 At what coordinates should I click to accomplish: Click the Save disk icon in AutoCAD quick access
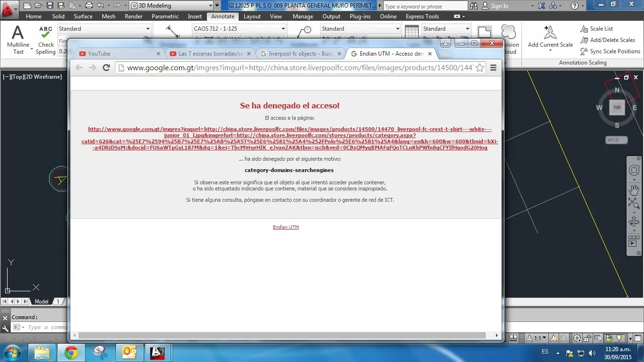(50, 6)
